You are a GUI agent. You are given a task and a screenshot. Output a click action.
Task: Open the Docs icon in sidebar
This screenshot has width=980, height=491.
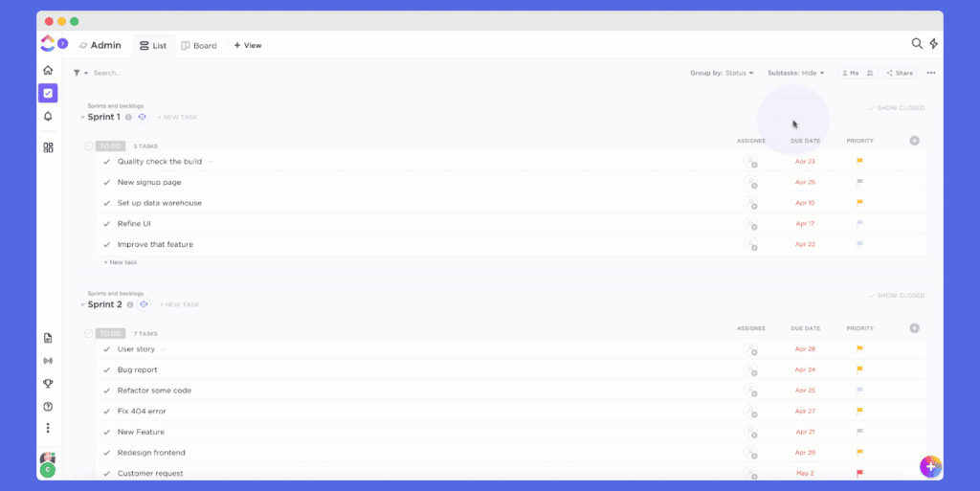click(x=48, y=338)
